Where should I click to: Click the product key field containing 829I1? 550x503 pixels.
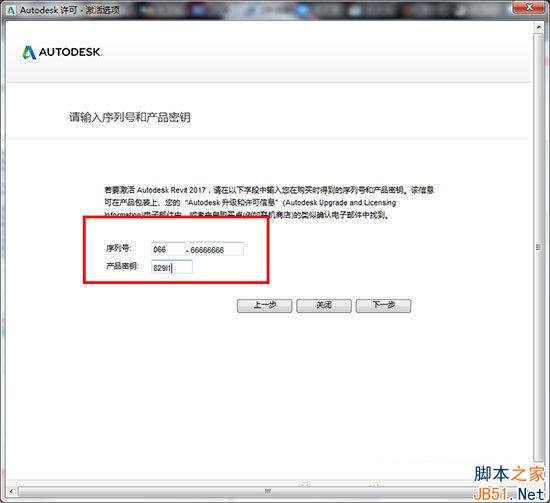click(x=172, y=267)
